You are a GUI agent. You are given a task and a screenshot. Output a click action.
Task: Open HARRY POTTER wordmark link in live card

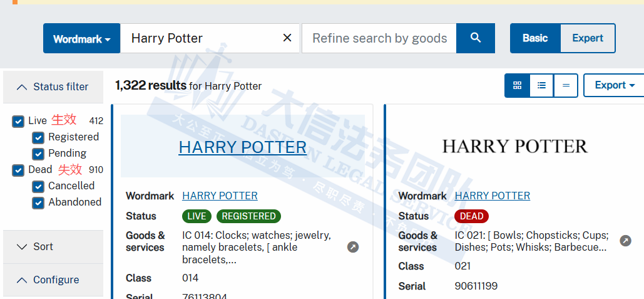click(220, 196)
